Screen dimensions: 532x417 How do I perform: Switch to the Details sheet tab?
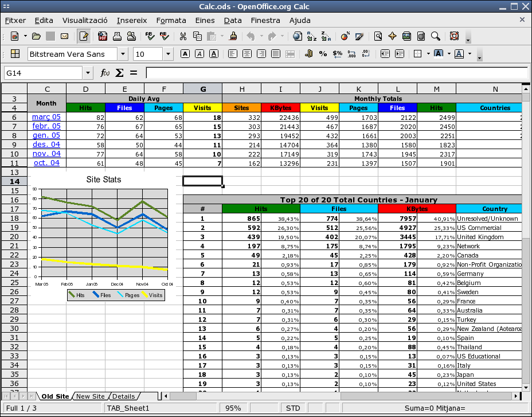point(123,396)
